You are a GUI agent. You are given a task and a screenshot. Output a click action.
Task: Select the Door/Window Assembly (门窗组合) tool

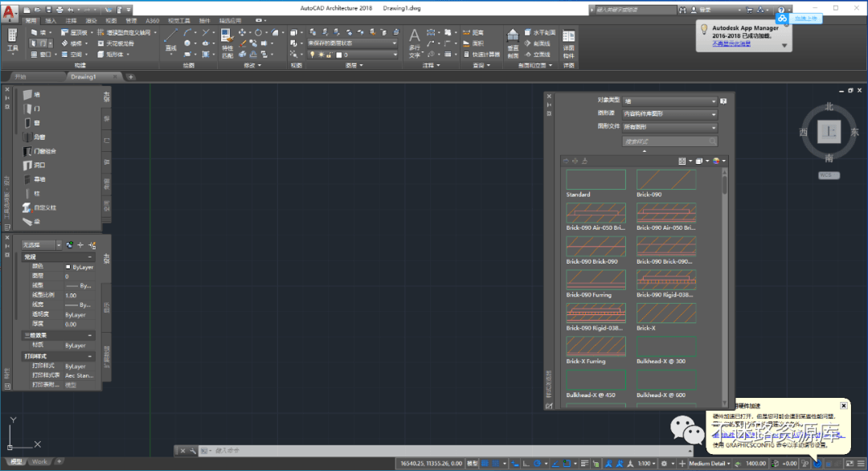[40, 151]
